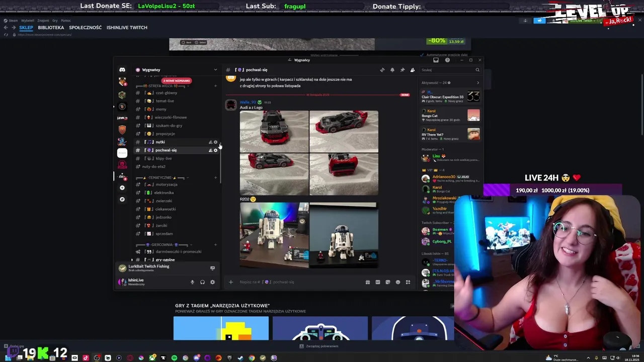
Task: Open Discord inbox icon in title bar
Action: (436, 60)
